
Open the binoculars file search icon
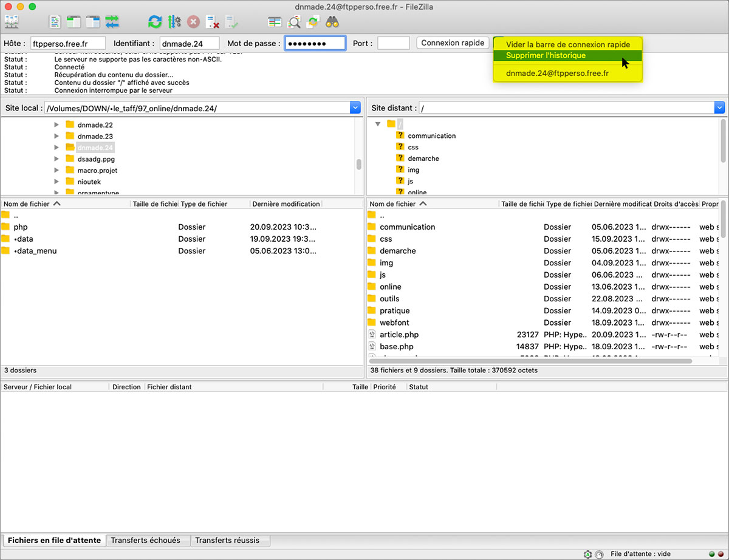332,22
